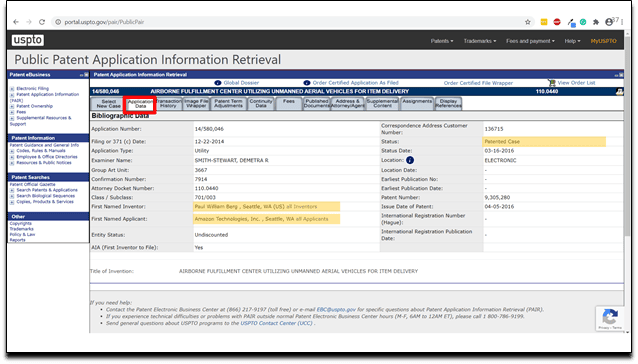Click the EBC@uspto.gov email link
This screenshot has height=364, width=638.
(336, 310)
